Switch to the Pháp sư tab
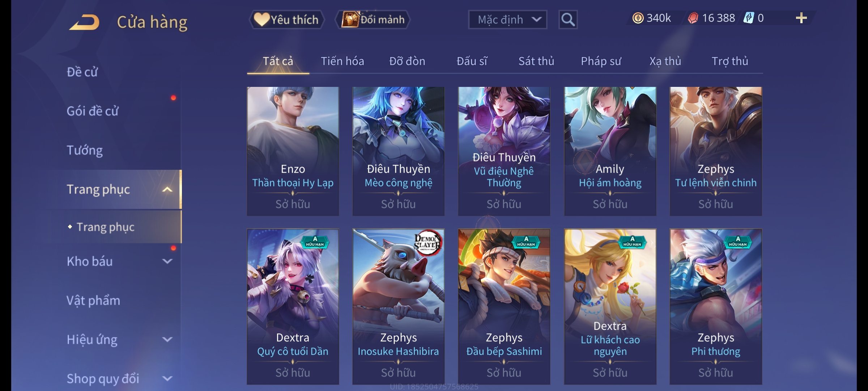 [601, 61]
